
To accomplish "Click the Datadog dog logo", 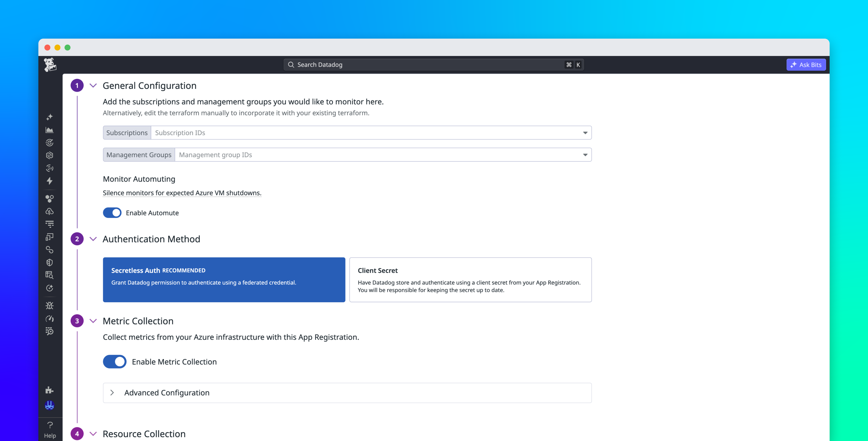I will point(50,65).
